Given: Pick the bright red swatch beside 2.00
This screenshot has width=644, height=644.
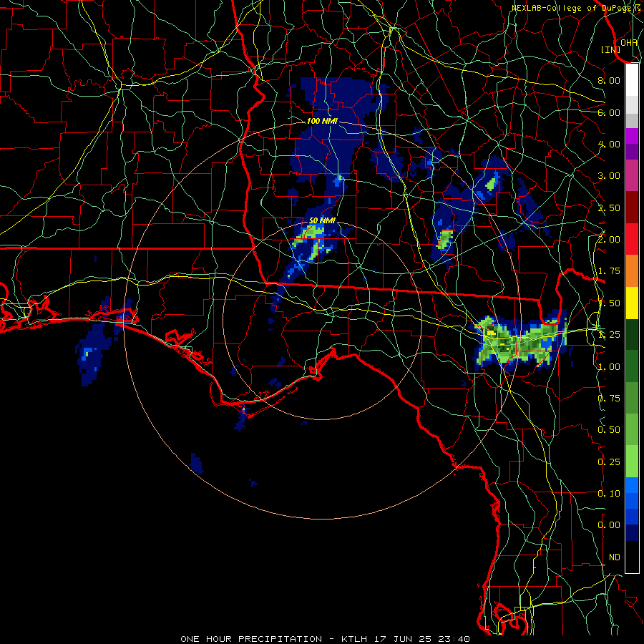Looking at the screenshot, I should (632, 239).
